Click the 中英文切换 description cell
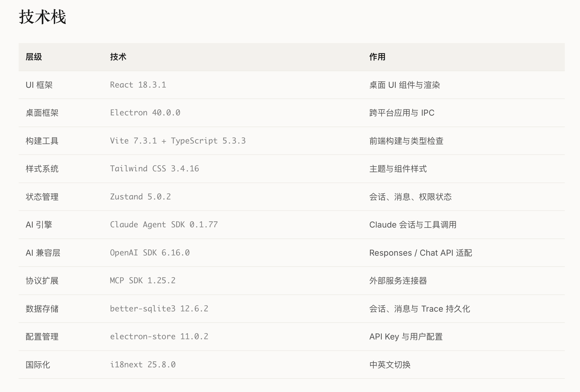 tap(390, 365)
